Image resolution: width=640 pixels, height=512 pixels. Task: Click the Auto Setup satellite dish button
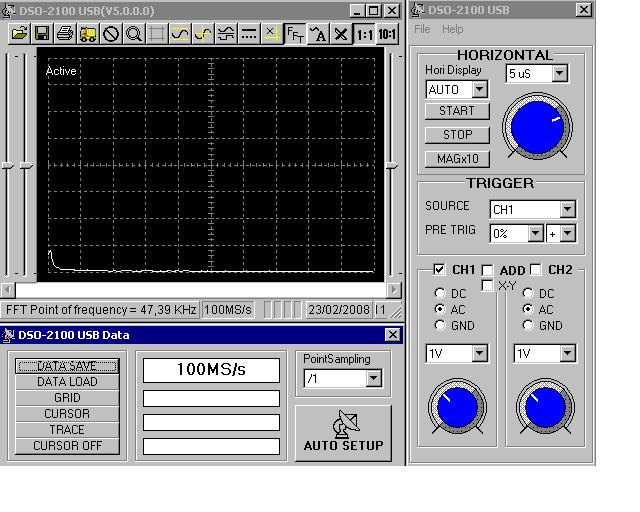(343, 433)
